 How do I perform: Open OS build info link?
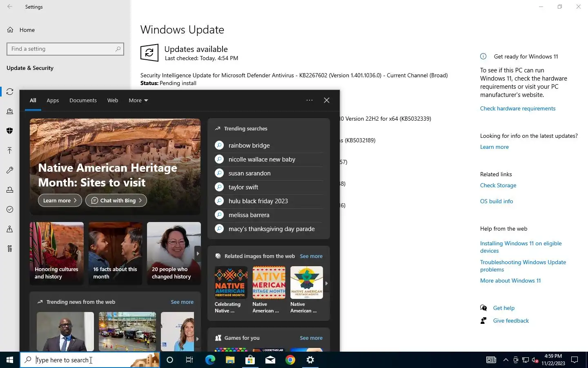click(x=497, y=201)
